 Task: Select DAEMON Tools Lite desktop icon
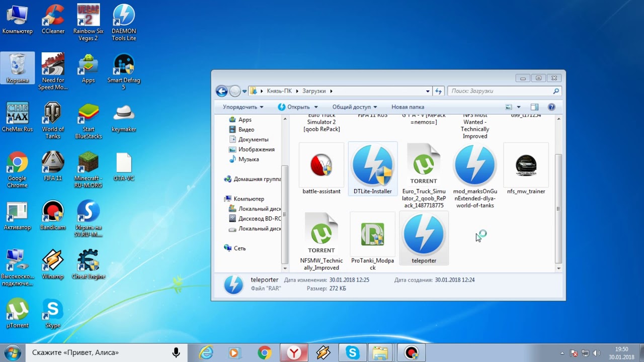pos(124,23)
